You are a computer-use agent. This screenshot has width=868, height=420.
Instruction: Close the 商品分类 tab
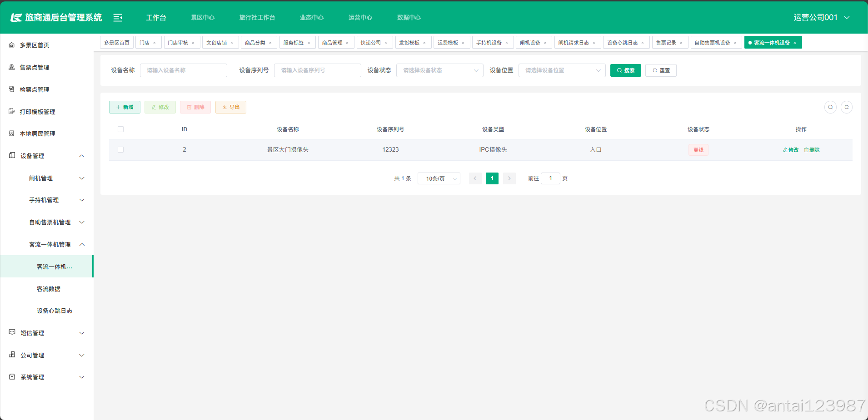tap(270, 43)
